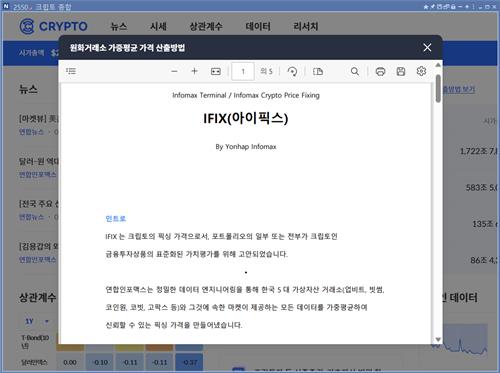500x373 pixels.
Task: Click the 원화거래소 가중평균 가격 산출방법 title
Action: click(x=127, y=48)
